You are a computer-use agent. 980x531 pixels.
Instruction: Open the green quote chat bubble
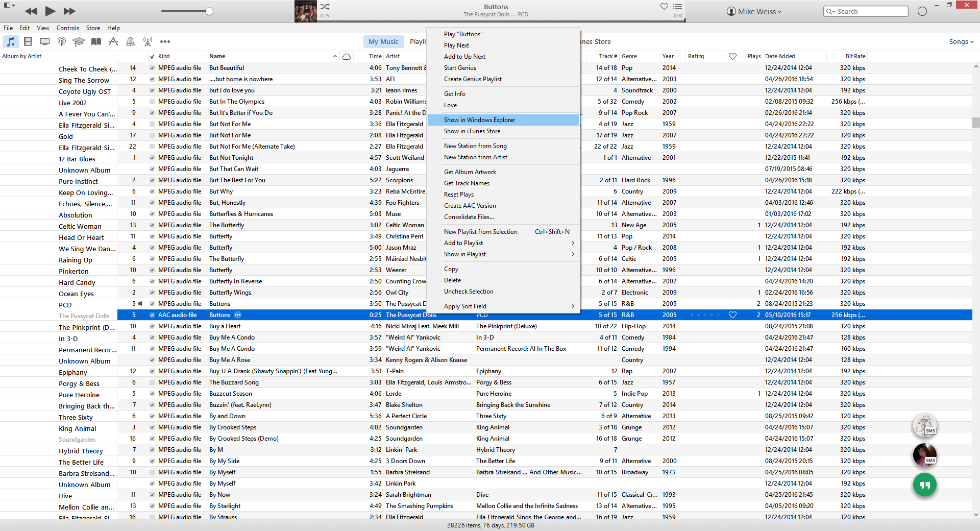pos(925,485)
